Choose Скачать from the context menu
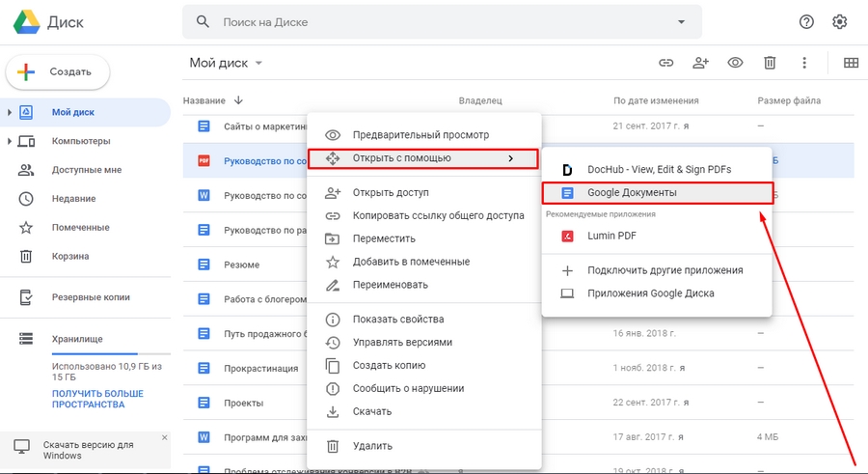Screen dimensions: 868x474 click(x=371, y=411)
